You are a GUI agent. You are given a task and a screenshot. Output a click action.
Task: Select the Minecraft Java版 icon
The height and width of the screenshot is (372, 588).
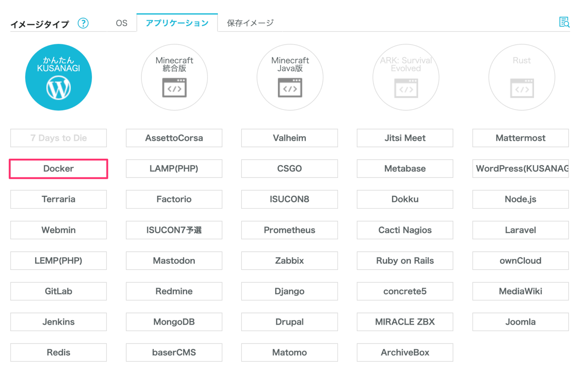290,77
